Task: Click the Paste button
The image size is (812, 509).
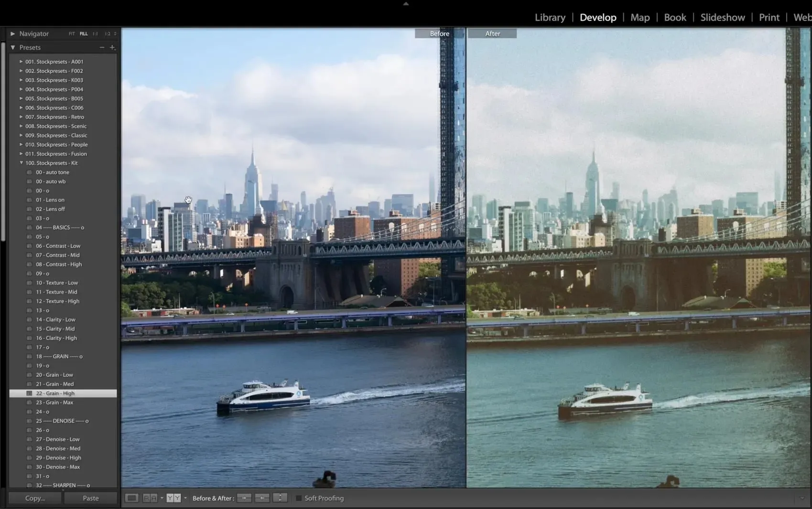Action: (x=90, y=498)
